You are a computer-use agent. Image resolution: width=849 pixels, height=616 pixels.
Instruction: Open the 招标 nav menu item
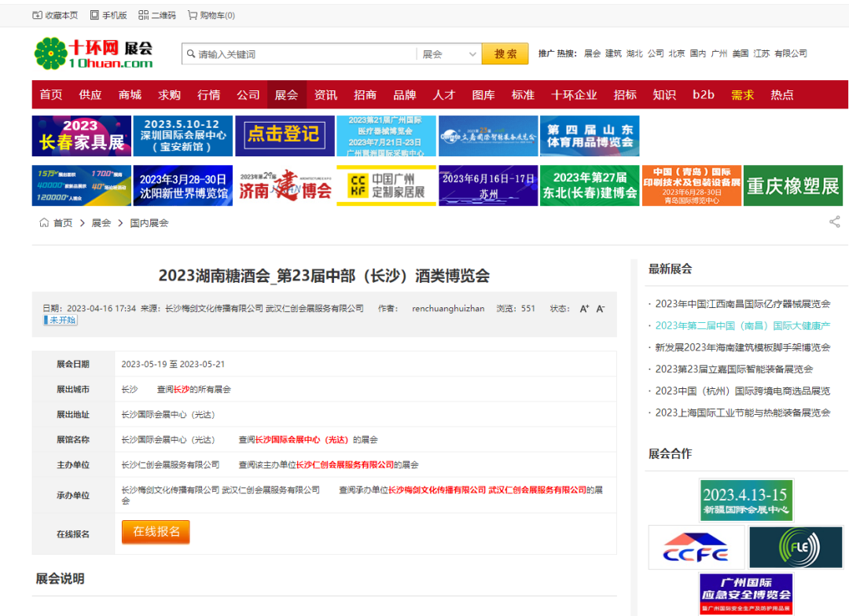point(625,95)
